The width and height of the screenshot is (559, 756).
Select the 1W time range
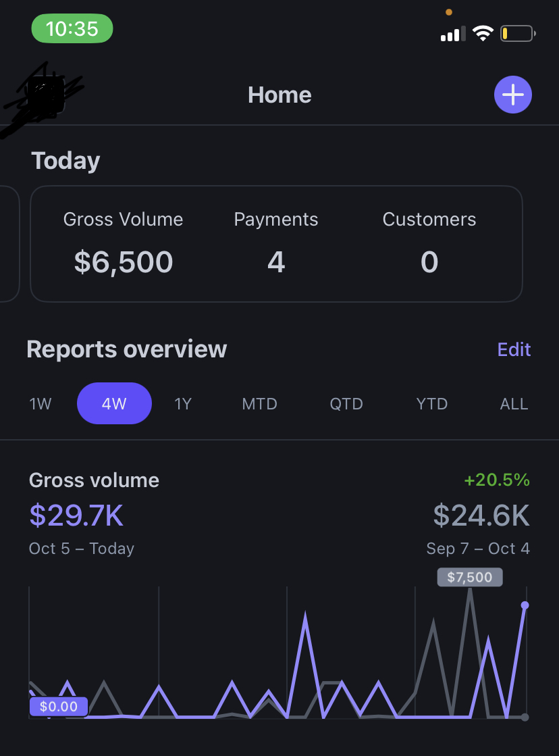coord(41,403)
